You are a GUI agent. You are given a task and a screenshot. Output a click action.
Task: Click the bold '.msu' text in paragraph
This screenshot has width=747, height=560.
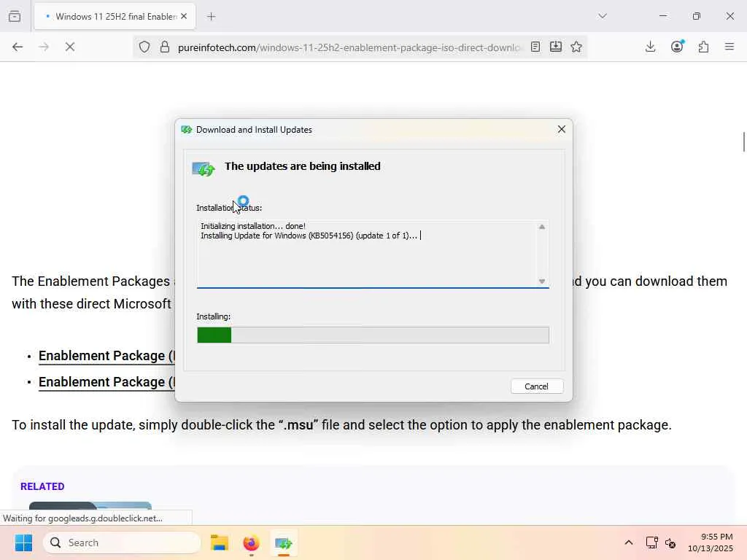[x=298, y=425]
